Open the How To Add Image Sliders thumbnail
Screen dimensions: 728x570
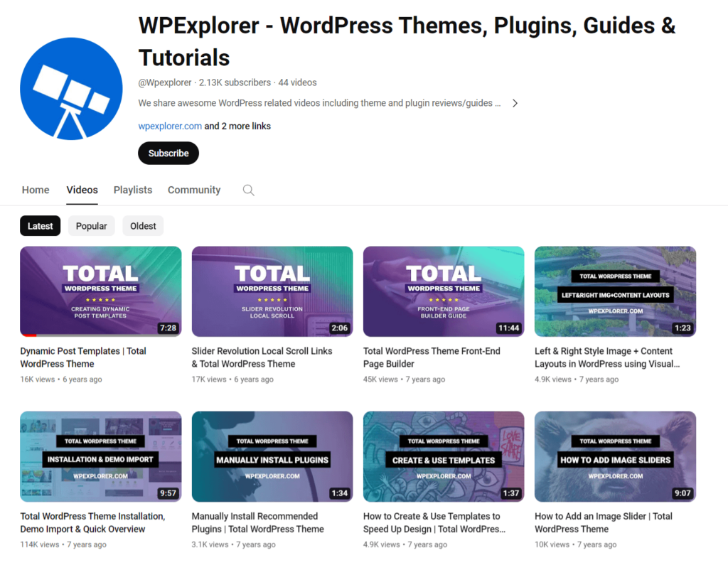pos(615,456)
